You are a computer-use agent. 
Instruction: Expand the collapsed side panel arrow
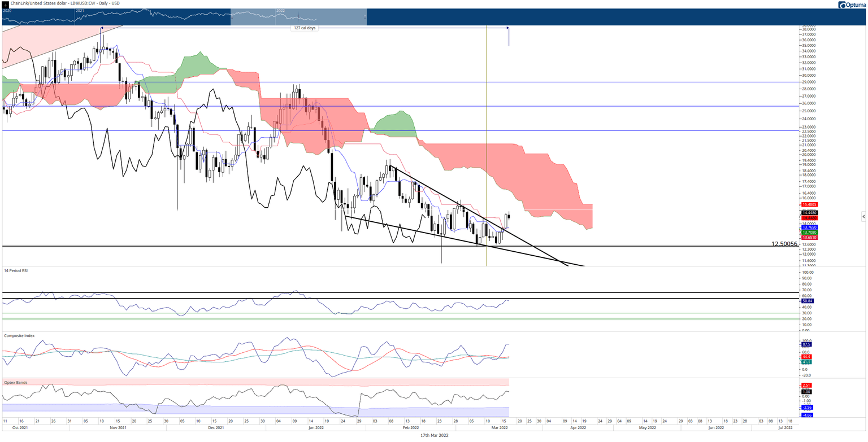(x=863, y=216)
